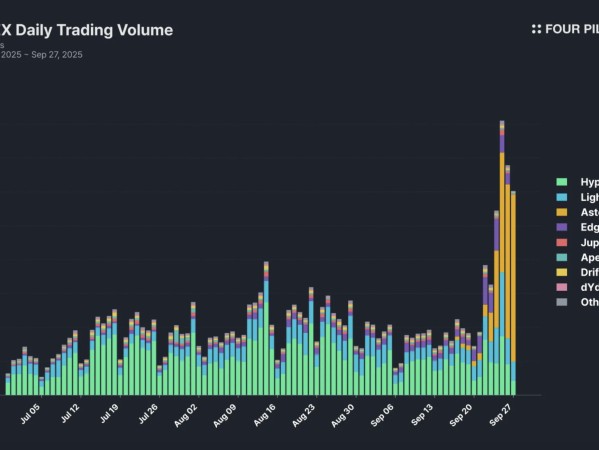Click the 'Jul 05' axis label
Screen dimensions: 599x450
[30, 414]
